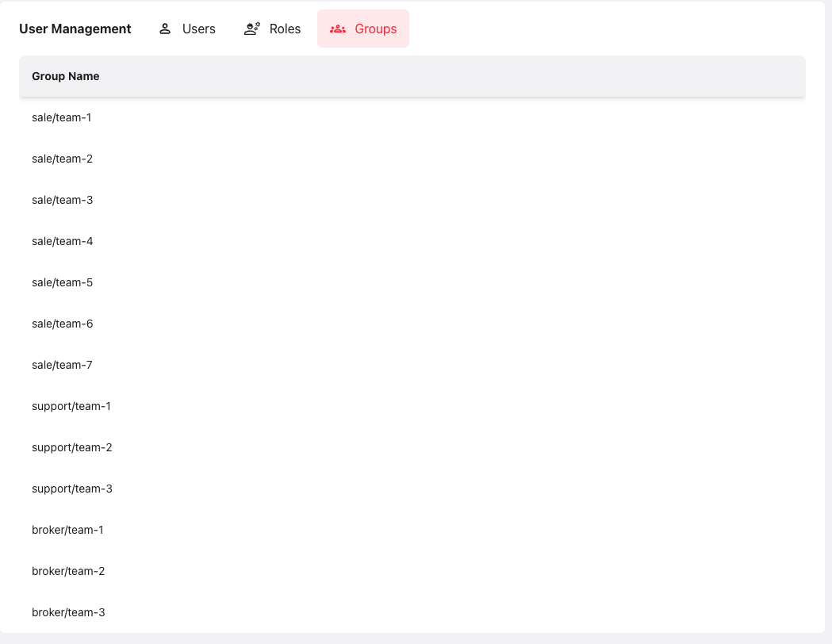The height and width of the screenshot is (644, 832).
Task: Switch to the Roles tab
Action: [x=272, y=29]
